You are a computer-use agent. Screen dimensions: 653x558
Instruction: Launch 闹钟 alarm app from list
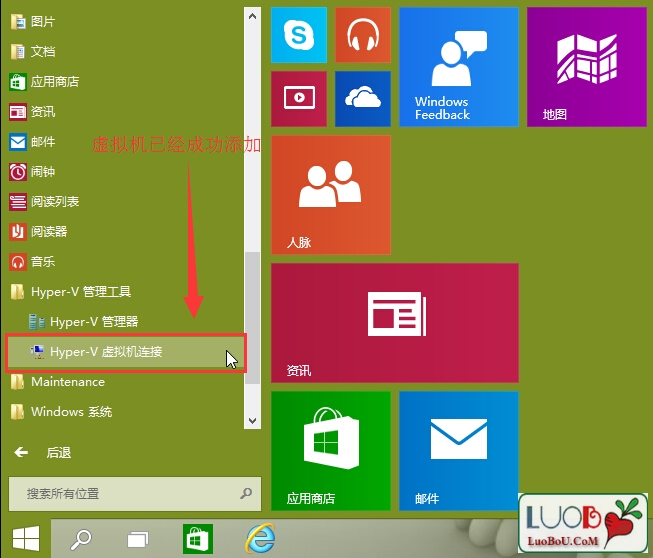pyautogui.click(x=125, y=172)
